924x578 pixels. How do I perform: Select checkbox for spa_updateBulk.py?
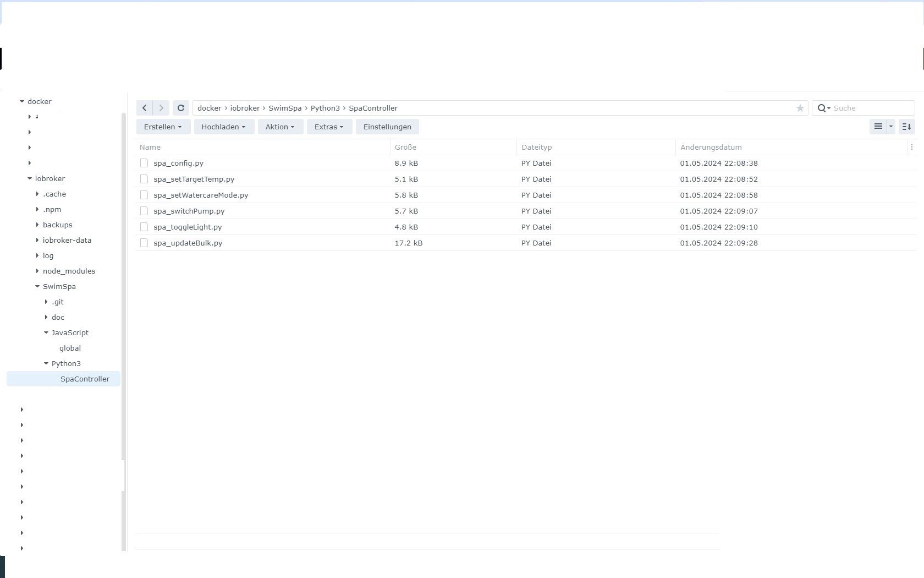(144, 243)
